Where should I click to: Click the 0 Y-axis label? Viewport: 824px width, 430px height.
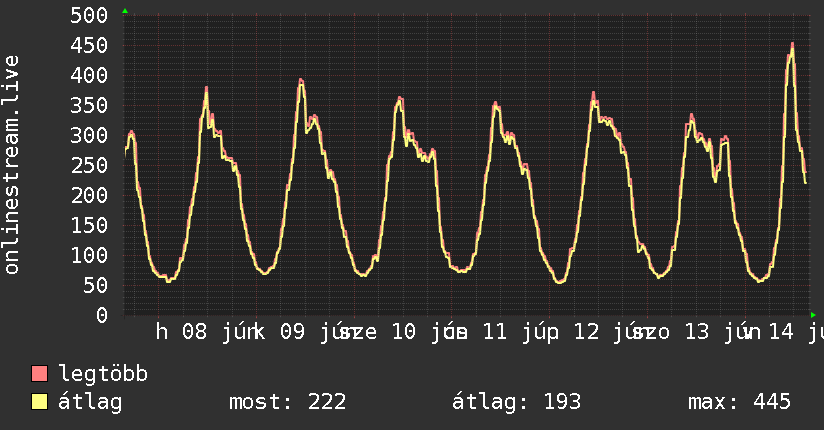click(102, 315)
